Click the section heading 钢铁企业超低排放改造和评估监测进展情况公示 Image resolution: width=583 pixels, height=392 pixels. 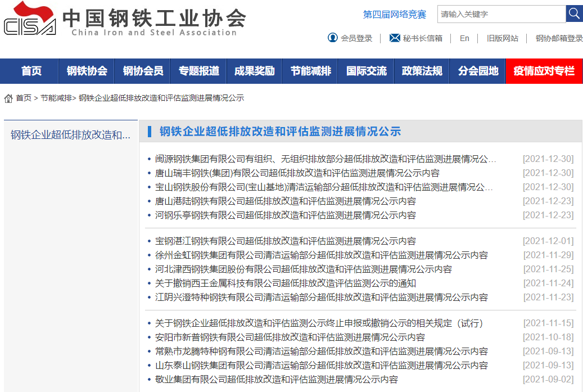pos(280,132)
